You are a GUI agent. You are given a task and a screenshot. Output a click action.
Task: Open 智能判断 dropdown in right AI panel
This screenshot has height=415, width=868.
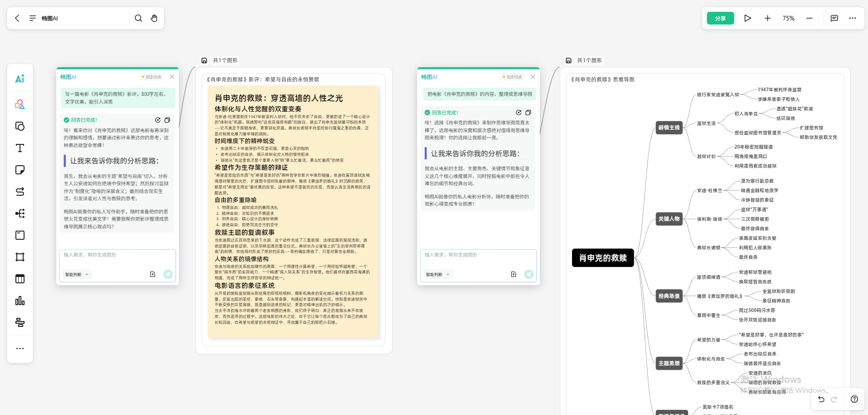(438, 274)
